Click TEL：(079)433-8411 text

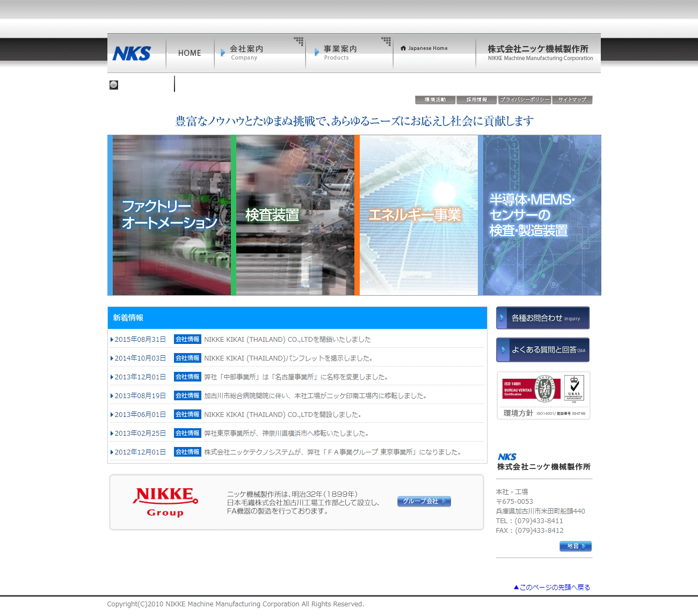[x=529, y=521]
